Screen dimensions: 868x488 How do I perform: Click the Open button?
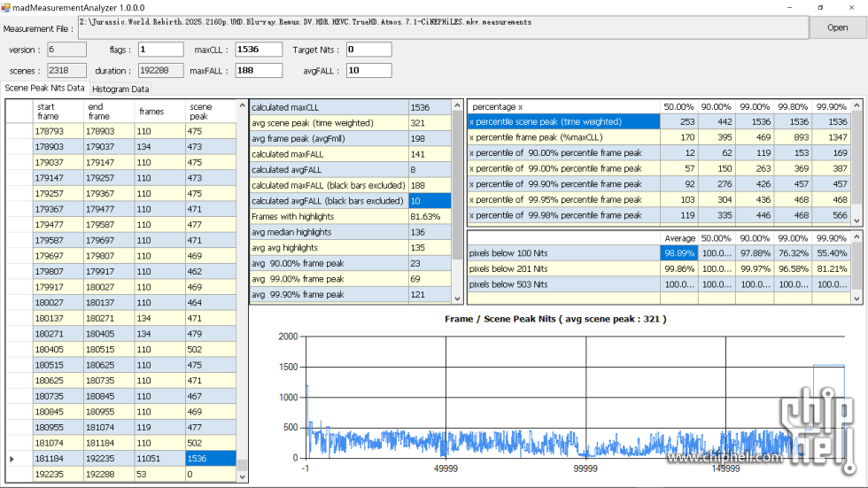(x=837, y=27)
